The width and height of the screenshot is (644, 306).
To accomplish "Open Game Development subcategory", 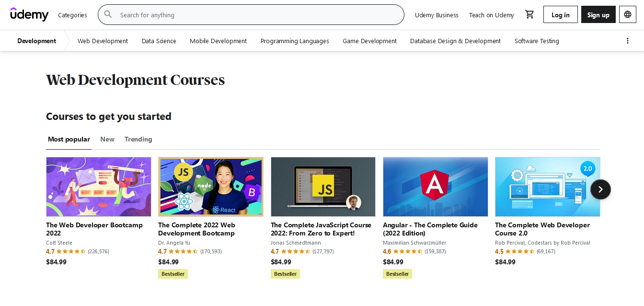I will coord(369,41).
